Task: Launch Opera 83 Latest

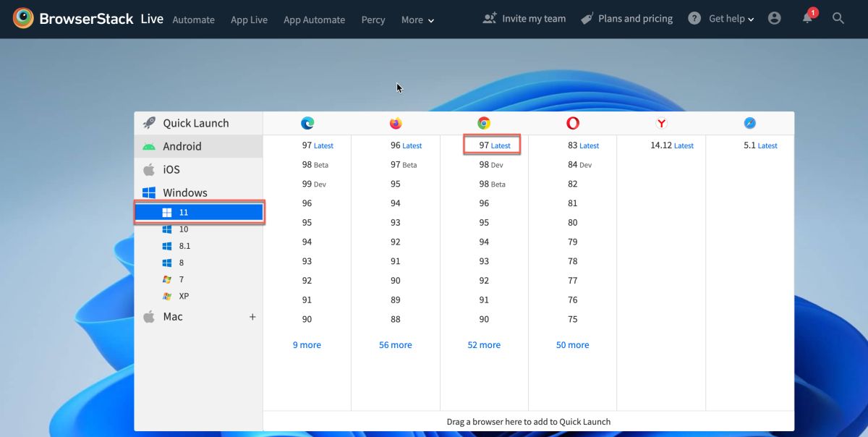Action: 583,145
